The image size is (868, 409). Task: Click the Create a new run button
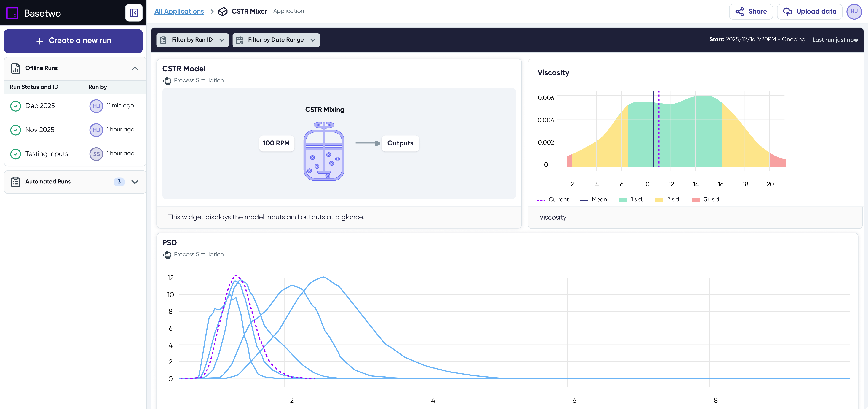[x=74, y=41]
